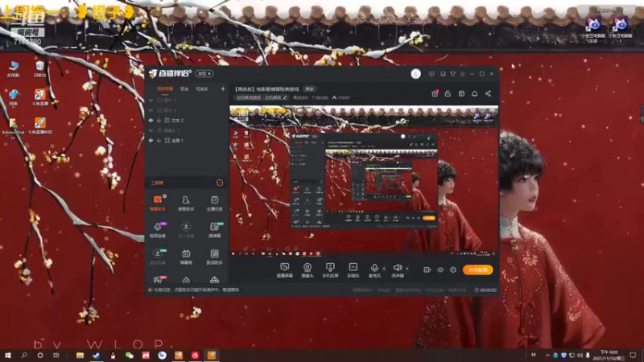Open the Windows Start menu
The width and height of the screenshot is (644, 362).
point(8,356)
